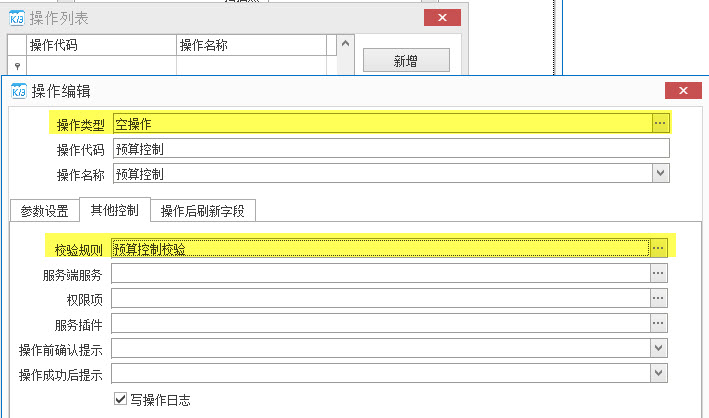
Task: Toggle the 写操作日志 checkbox
Action: 121,399
